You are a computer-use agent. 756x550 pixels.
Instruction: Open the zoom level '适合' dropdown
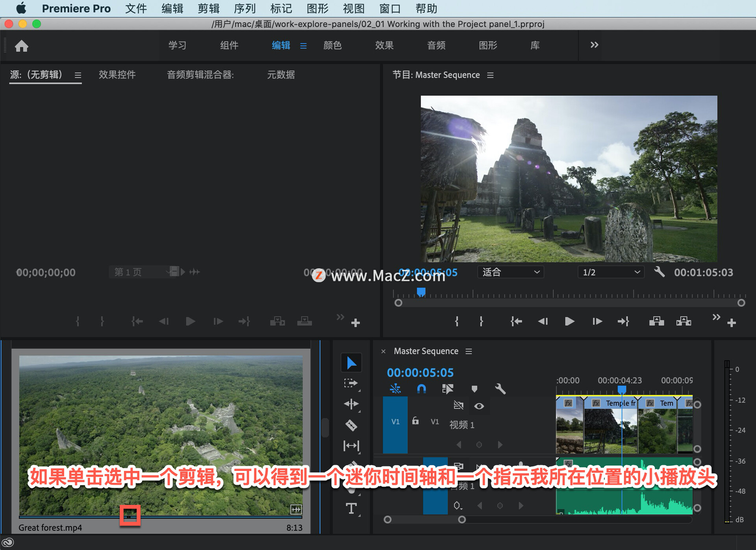tap(511, 272)
